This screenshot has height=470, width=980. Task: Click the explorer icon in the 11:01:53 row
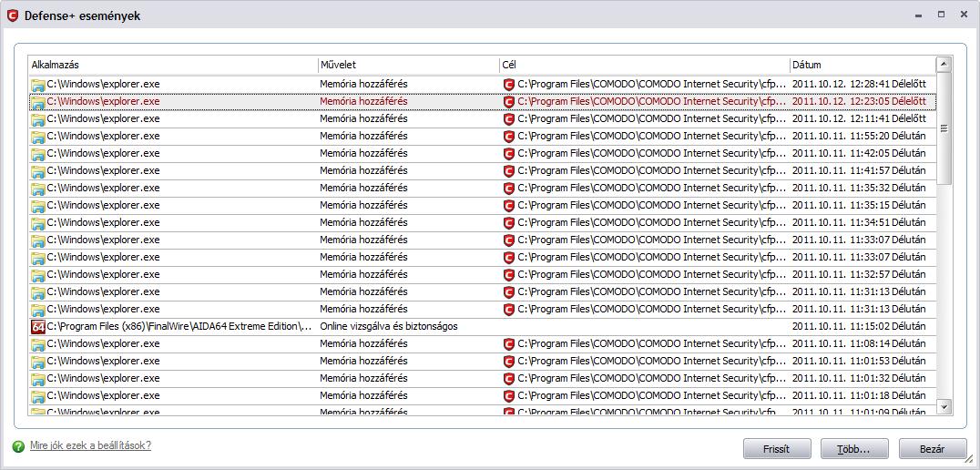38,362
